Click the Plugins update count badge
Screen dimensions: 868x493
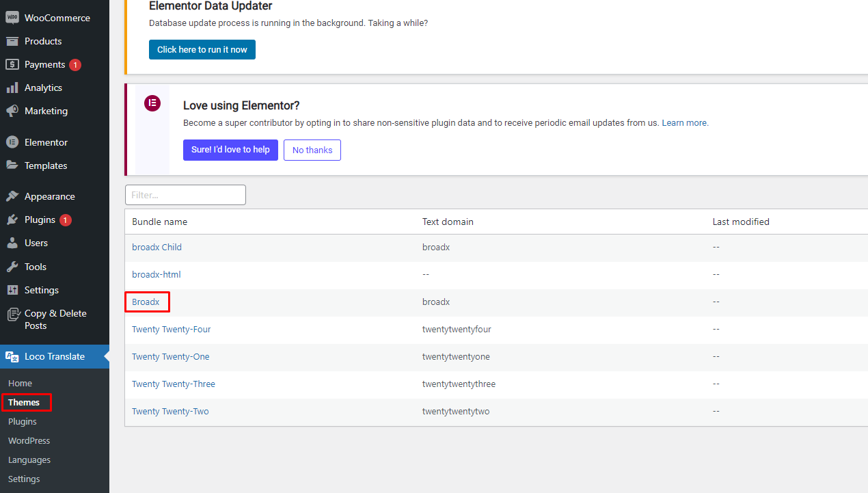(66, 220)
